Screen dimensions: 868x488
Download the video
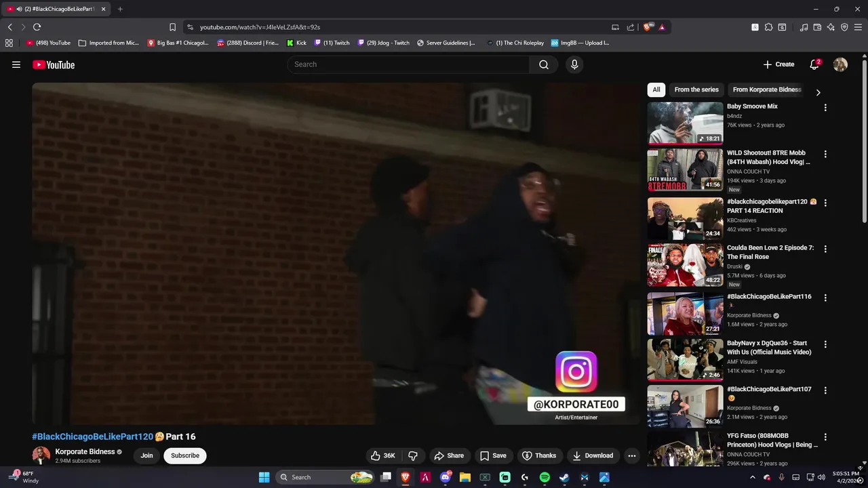(593, 455)
